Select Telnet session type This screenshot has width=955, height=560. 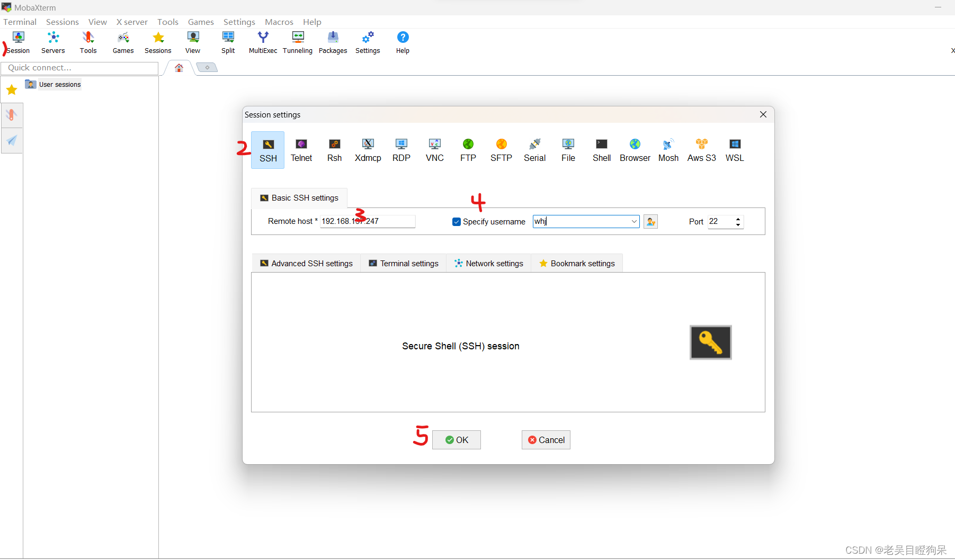click(301, 150)
